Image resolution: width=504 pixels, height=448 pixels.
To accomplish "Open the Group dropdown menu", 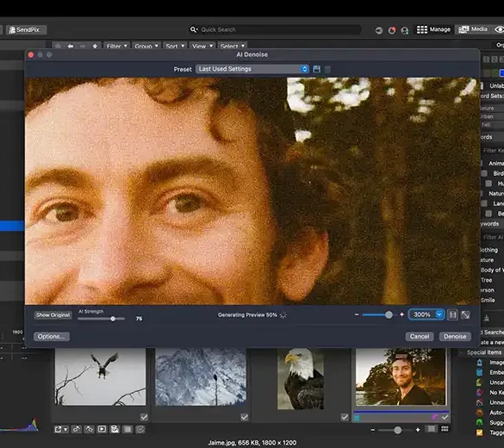I will point(146,47).
